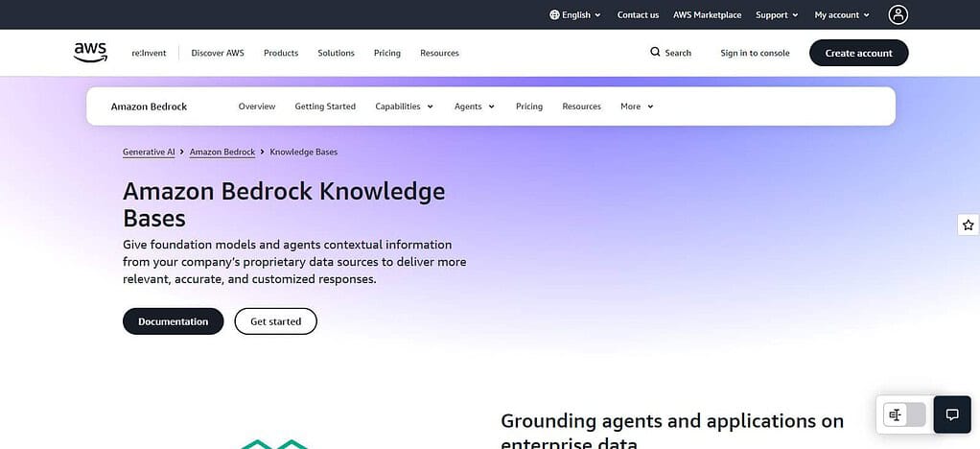Click the globe language icon
Screen dimensions: 980x449
(x=554, y=15)
